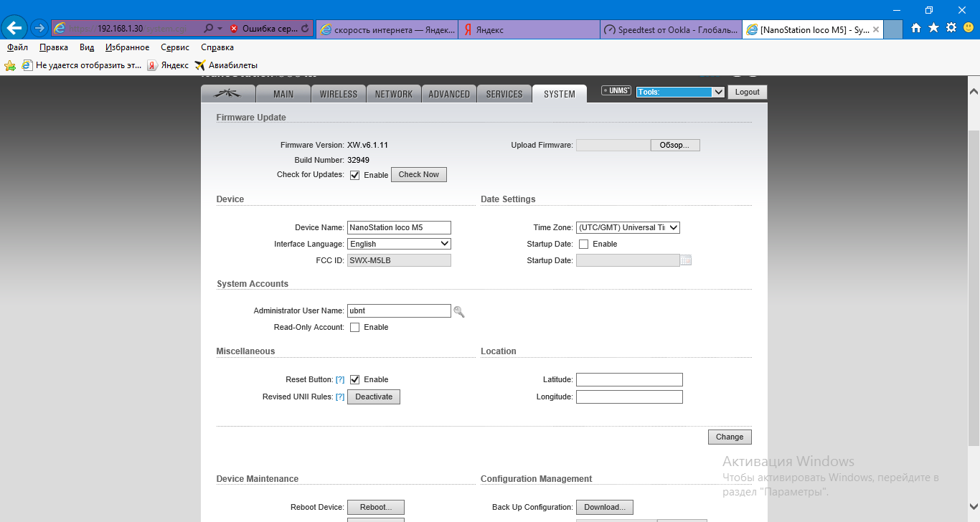This screenshot has width=980, height=522.
Task: Click the Revised UNII Rules help link
Action: (340, 397)
